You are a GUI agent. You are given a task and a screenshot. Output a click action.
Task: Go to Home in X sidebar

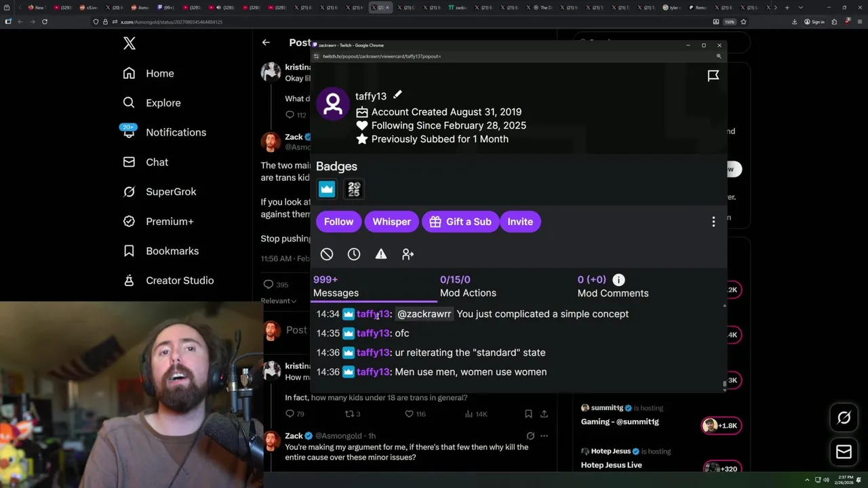pos(148,73)
